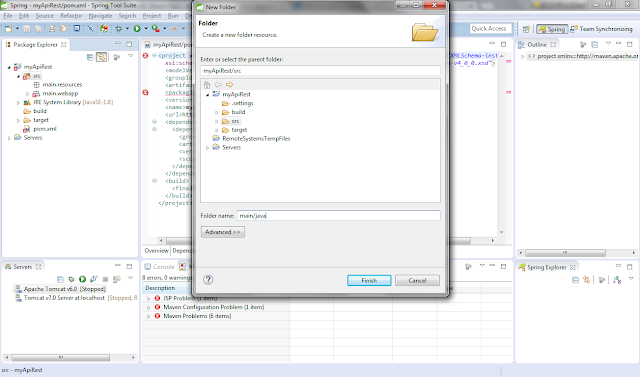Click Cancel button in New Folder dialog
Image resolution: width=640 pixels, height=377 pixels.
click(x=417, y=280)
